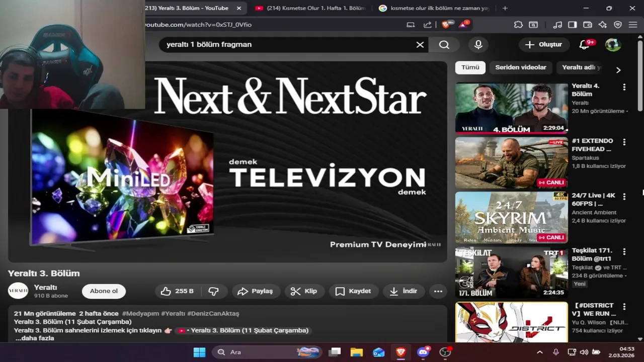Viewport: 644px width, 362px height.
Task: Expand description with ...daha fazla
Action: tap(35, 338)
